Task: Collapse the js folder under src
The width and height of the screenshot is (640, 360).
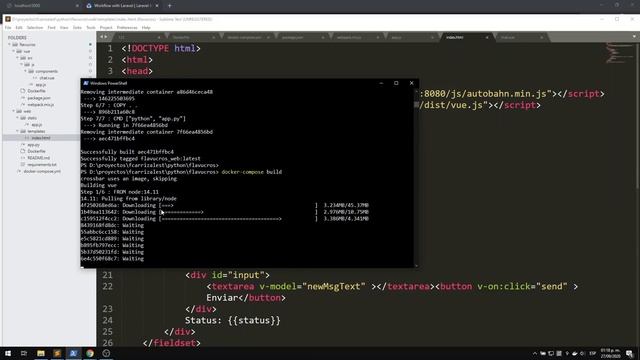Action: tap(22, 64)
